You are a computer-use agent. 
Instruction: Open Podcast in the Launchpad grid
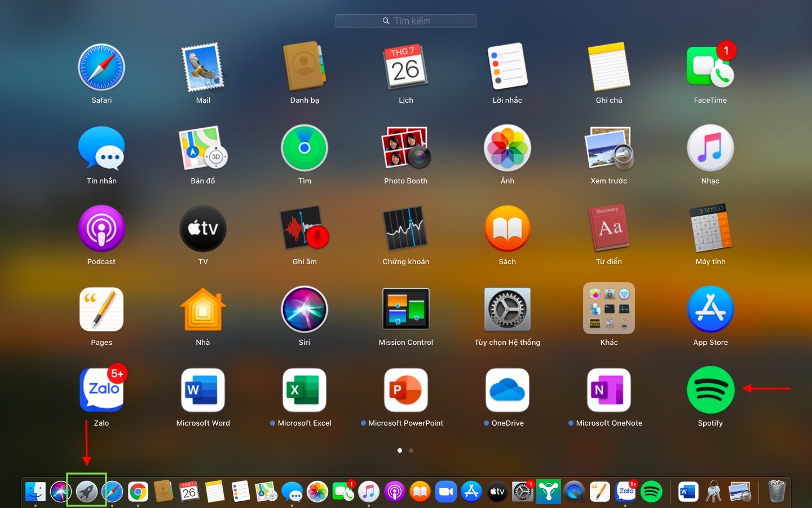tap(101, 229)
